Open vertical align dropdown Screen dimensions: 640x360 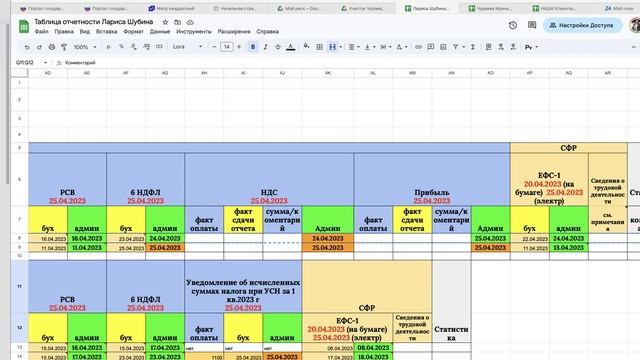point(369,47)
